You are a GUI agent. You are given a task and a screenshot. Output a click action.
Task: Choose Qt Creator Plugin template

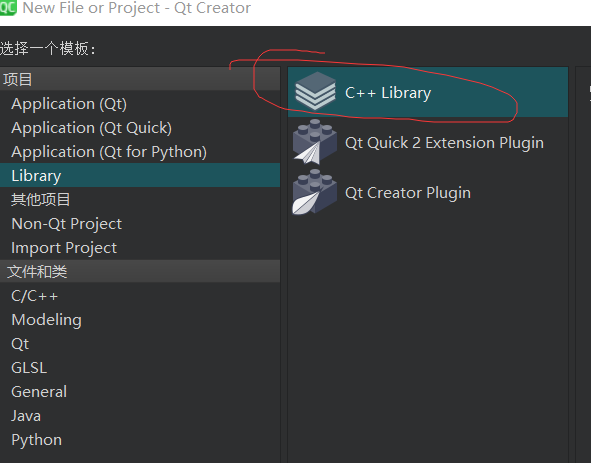[428, 192]
